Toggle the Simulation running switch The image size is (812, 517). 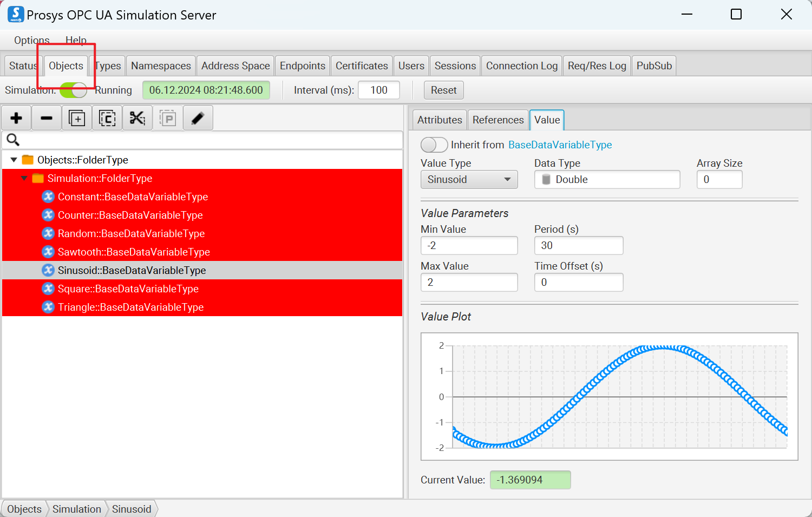pos(73,90)
